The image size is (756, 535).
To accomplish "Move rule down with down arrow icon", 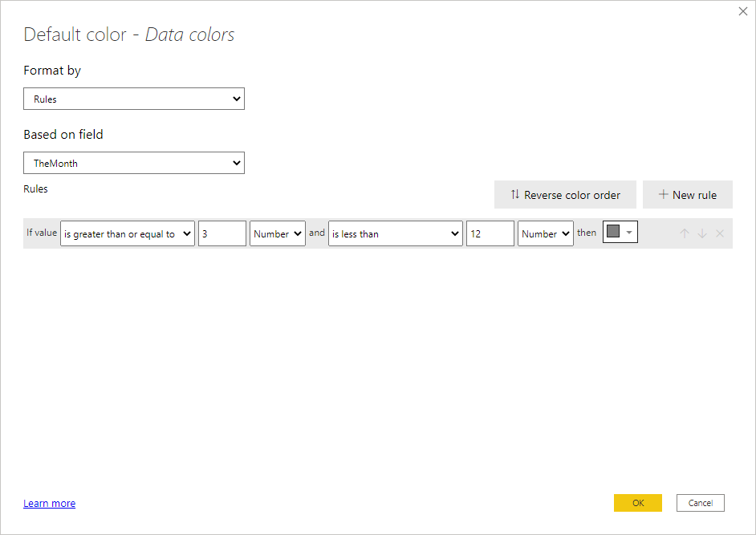I will pyautogui.click(x=702, y=233).
